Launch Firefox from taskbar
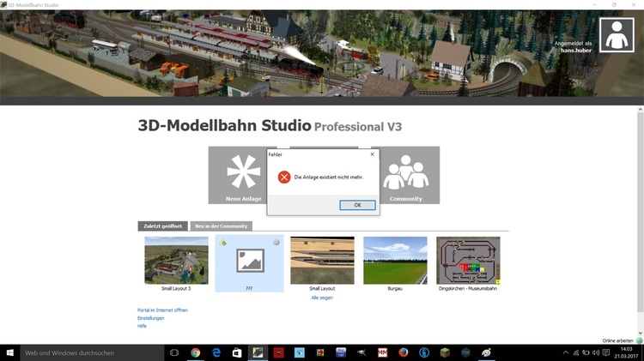 (404, 352)
